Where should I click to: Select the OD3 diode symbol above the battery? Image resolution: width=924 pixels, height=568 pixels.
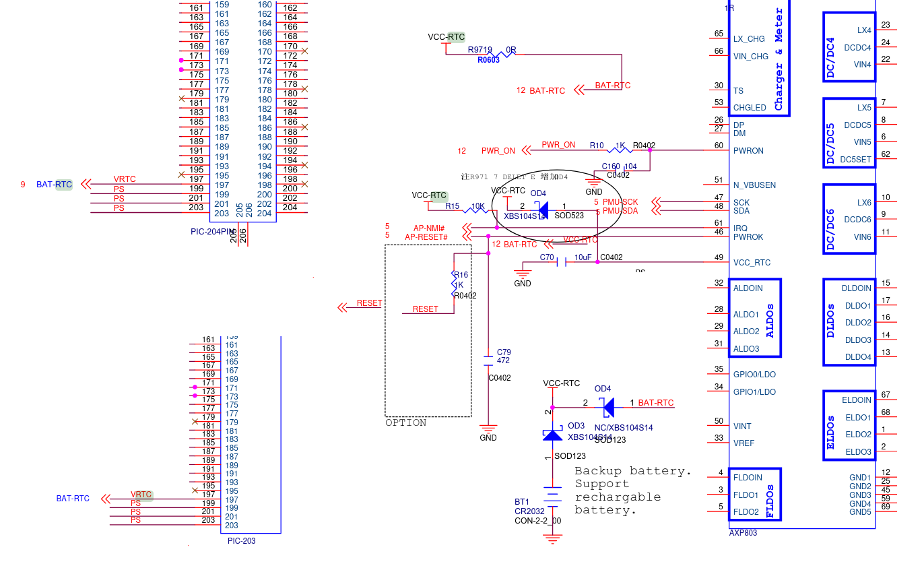click(x=552, y=435)
